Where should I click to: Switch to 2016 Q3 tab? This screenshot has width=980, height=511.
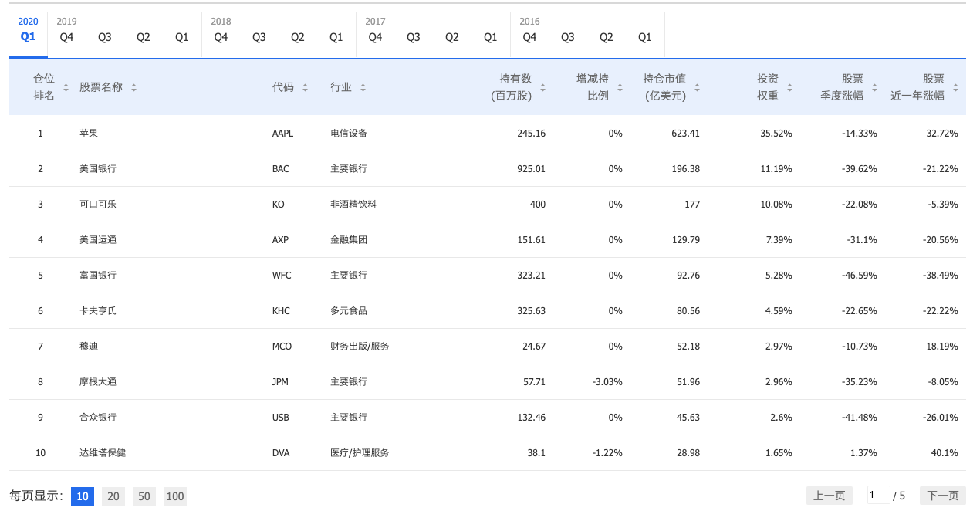(568, 37)
